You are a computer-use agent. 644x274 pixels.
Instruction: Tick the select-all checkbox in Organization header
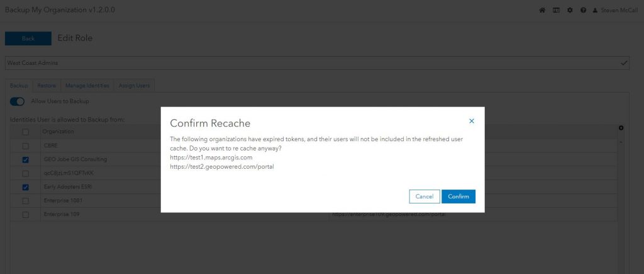[26, 132]
